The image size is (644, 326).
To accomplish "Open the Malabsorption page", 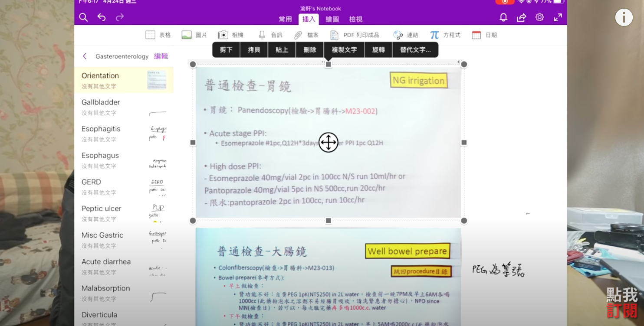I will pos(124,293).
